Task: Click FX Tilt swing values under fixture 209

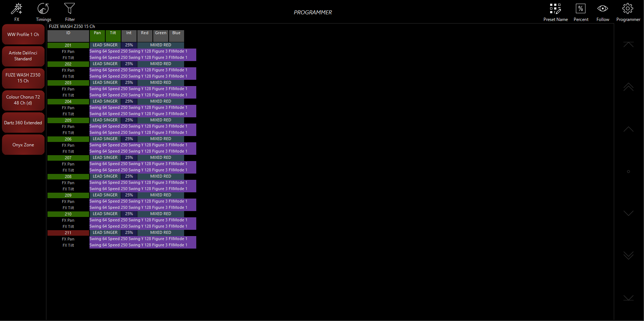Action: 143,208
